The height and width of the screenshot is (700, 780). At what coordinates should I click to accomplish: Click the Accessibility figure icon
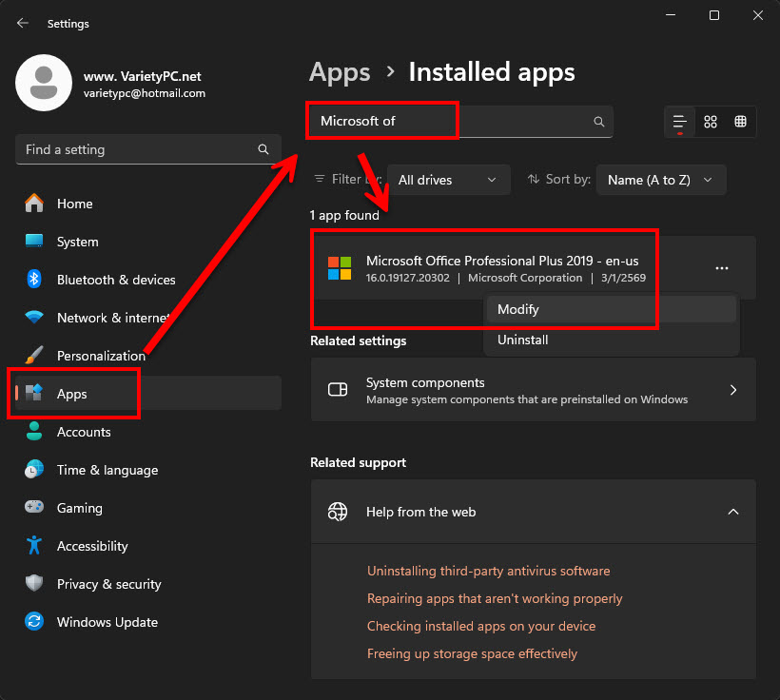(34, 545)
